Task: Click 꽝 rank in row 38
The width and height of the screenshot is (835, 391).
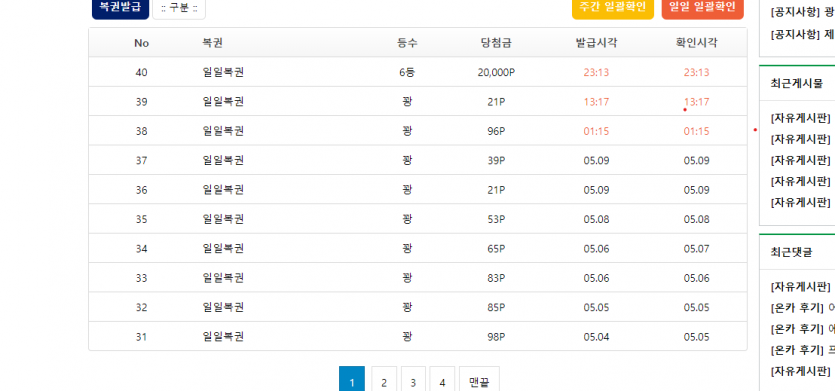Action: point(407,131)
